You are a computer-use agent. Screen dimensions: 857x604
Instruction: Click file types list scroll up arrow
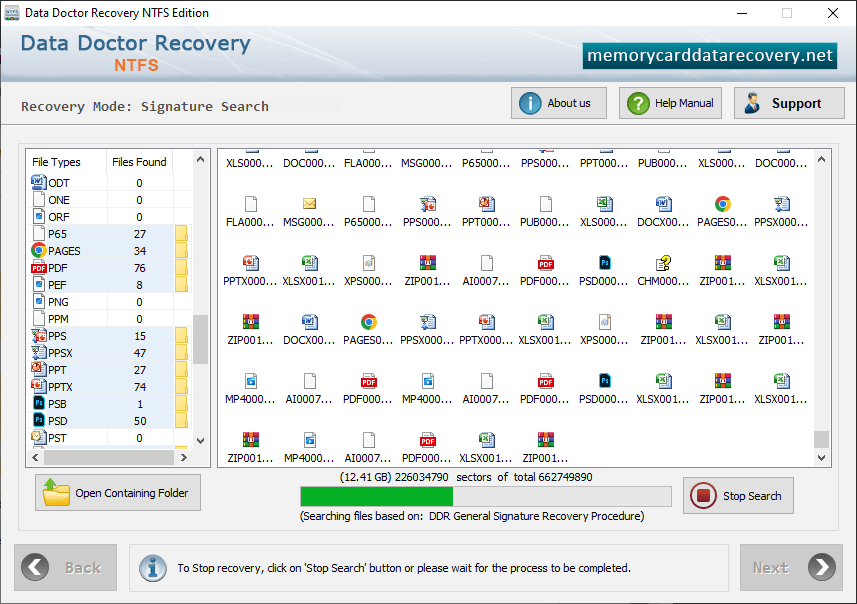(201, 159)
